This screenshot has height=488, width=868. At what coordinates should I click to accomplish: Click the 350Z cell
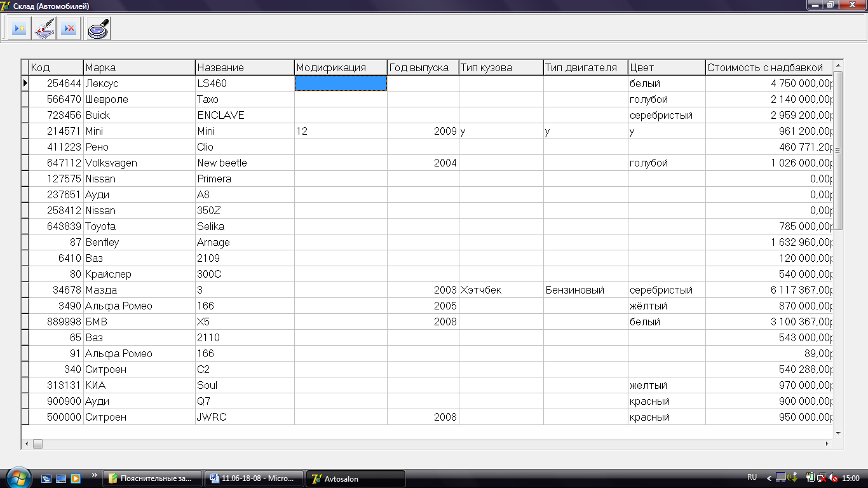(245, 210)
